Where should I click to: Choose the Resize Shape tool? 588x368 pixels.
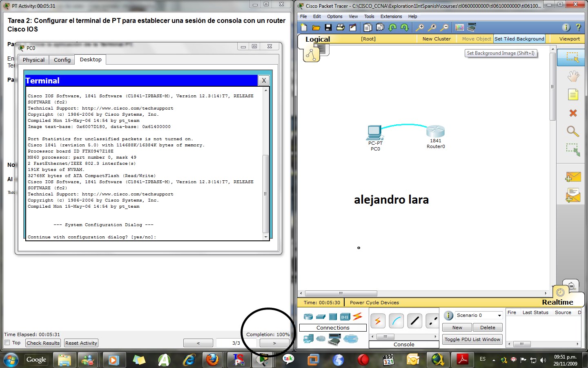click(x=573, y=150)
